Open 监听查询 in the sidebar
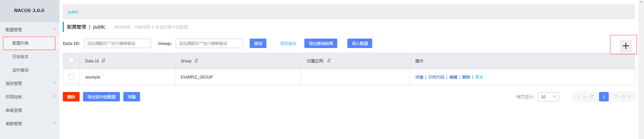The image size is (644, 139). [20, 70]
